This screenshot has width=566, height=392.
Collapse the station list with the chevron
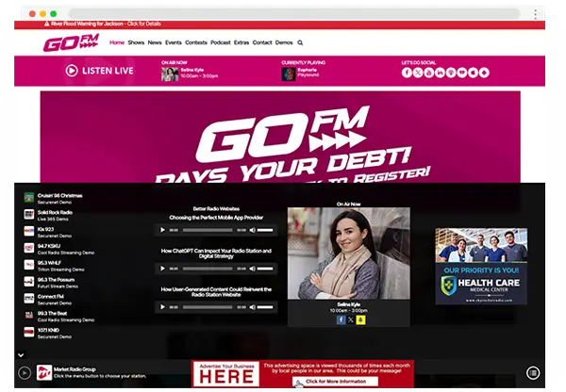[x=22, y=354]
